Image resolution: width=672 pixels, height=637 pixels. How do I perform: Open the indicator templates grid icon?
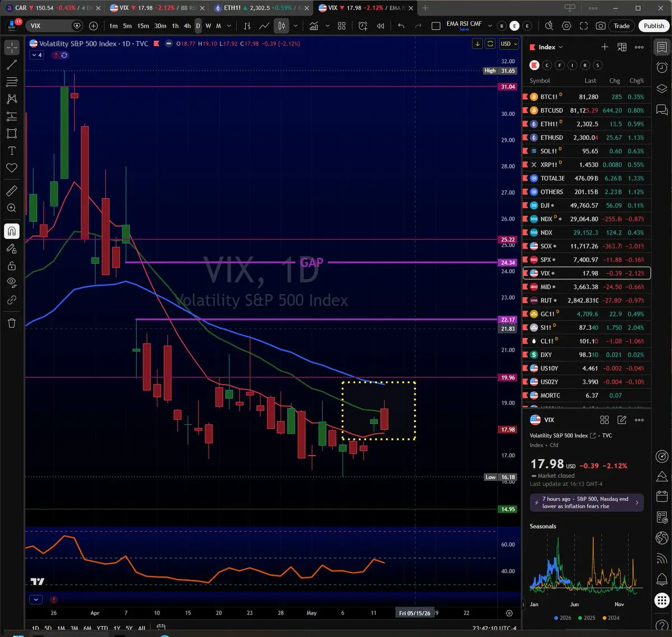click(x=342, y=26)
